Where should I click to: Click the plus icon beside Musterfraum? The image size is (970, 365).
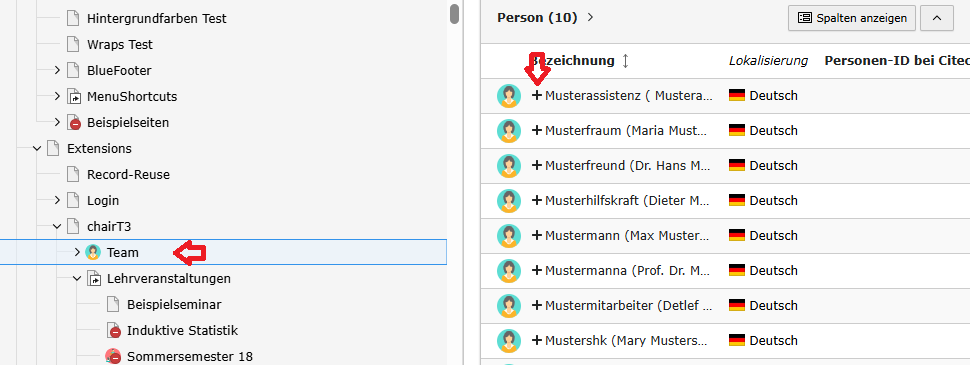(x=536, y=131)
